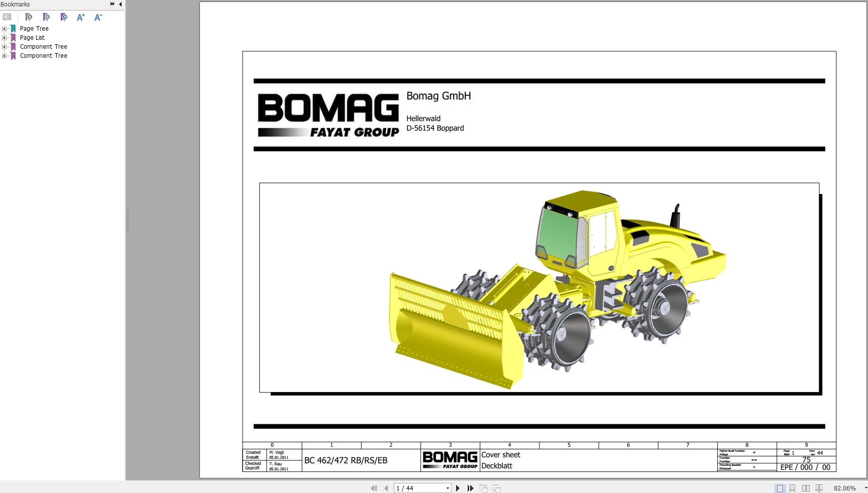Expand the second Component Tree node

tap(4, 56)
